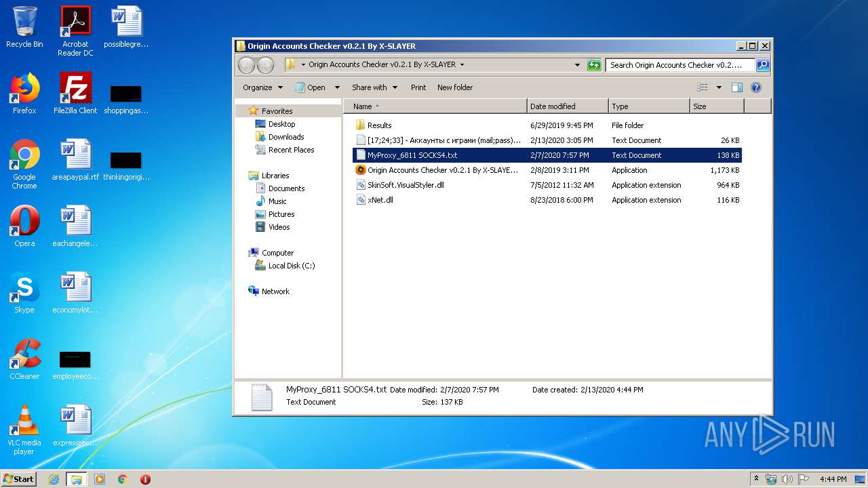Sort by Date modified column header
Viewport: 868px width, 488px height.
[568, 106]
